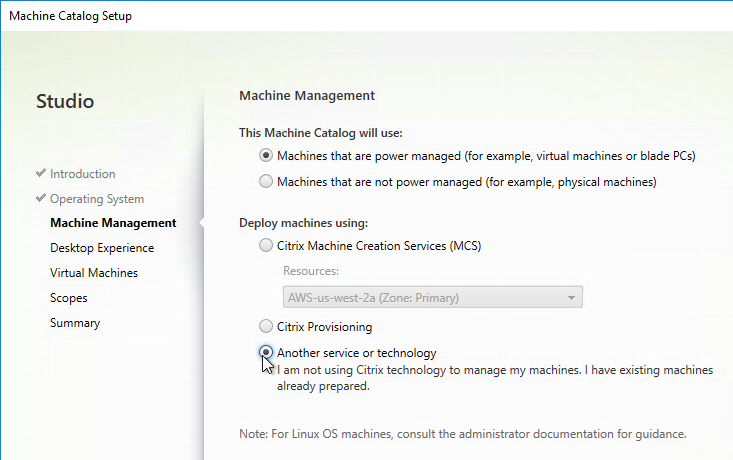The width and height of the screenshot is (733, 460).
Task: Click the Studio heading
Action: 65,101
